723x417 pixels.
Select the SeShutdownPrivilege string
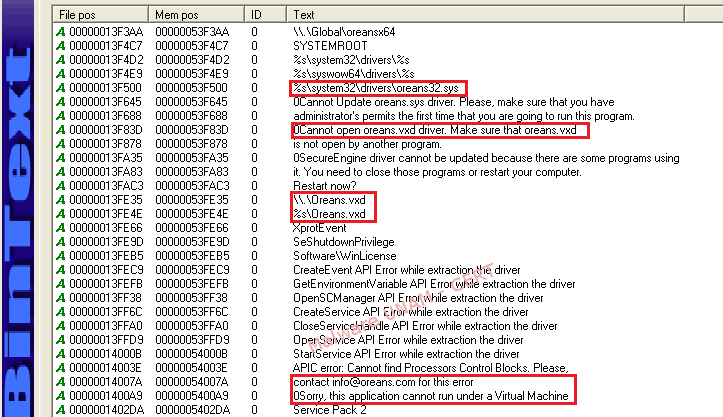point(344,242)
